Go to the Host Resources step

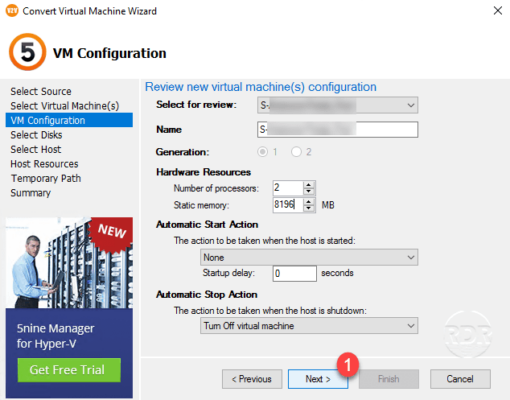(x=44, y=164)
